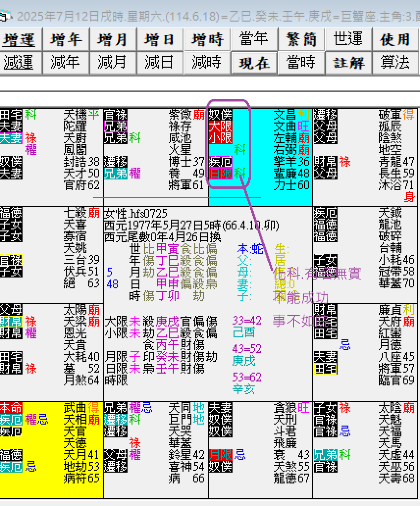Click the 增年 (add year) icon

[x=66, y=40]
